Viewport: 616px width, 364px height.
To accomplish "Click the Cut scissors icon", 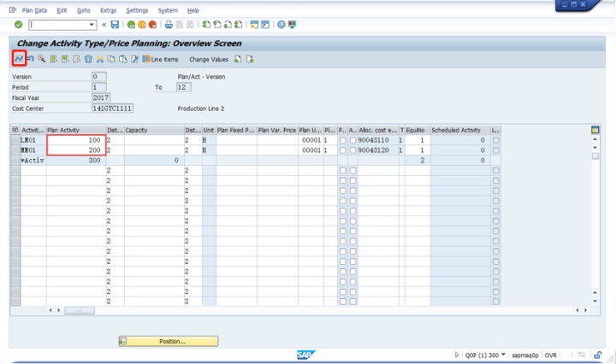I will click(x=100, y=59).
